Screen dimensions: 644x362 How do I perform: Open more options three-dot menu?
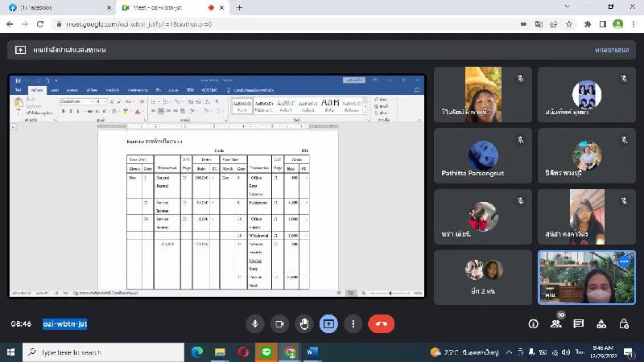click(x=353, y=323)
